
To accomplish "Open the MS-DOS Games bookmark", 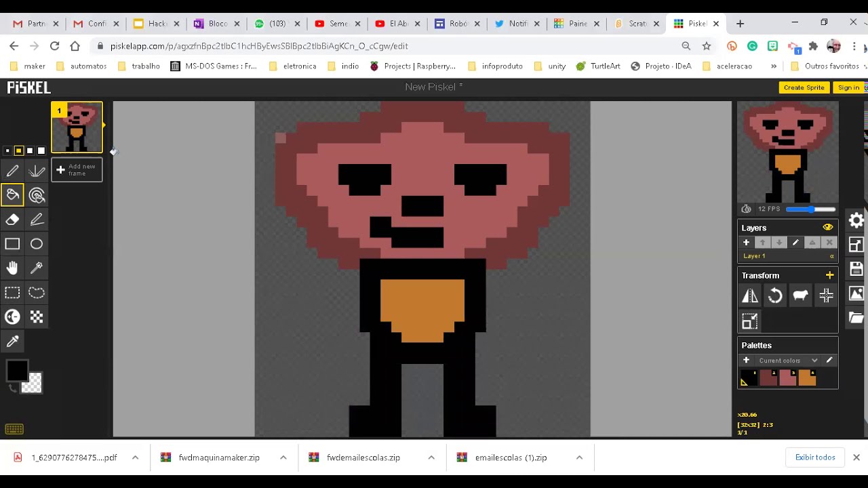I will pos(214,66).
